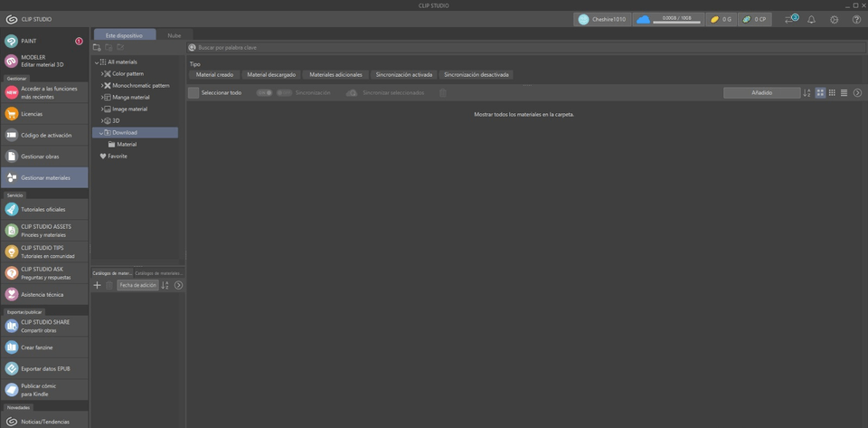This screenshot has width=868, height=428.
Task: Filter by Sincronización activada
Action: (x=403, y=75)
